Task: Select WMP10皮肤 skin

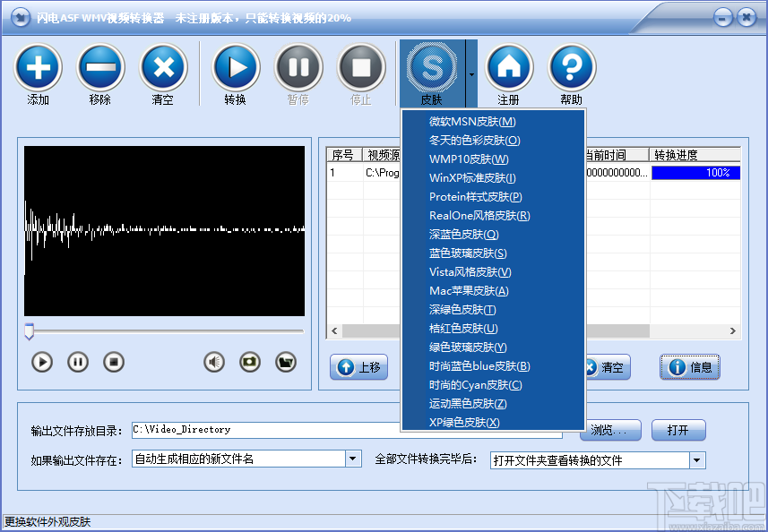Action: [493, 159]
